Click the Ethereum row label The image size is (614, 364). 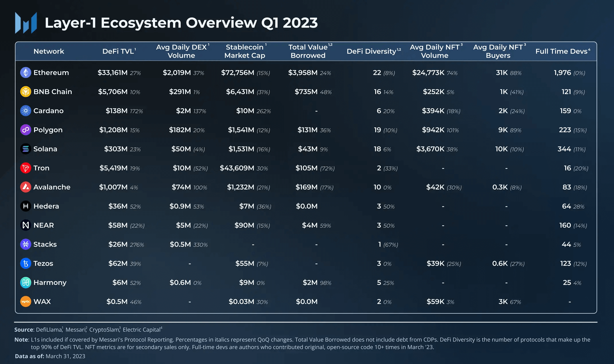tap(51, 73)
